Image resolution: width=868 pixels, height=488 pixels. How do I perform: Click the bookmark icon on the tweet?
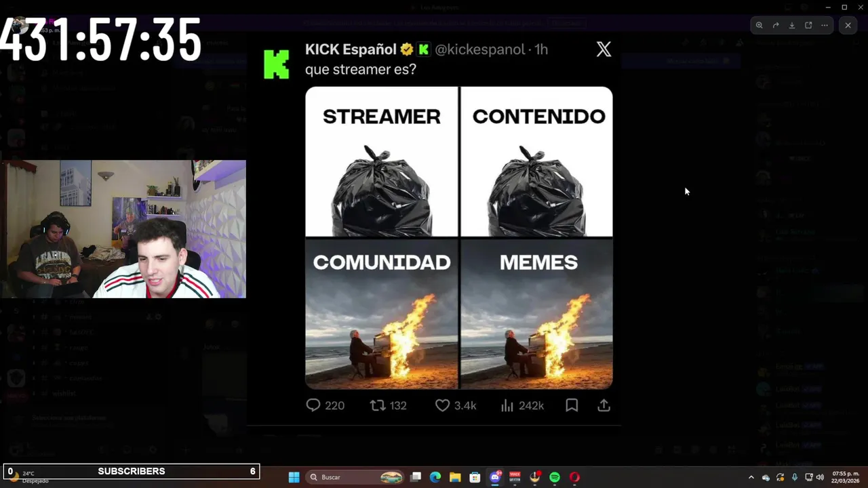[572, 405]
